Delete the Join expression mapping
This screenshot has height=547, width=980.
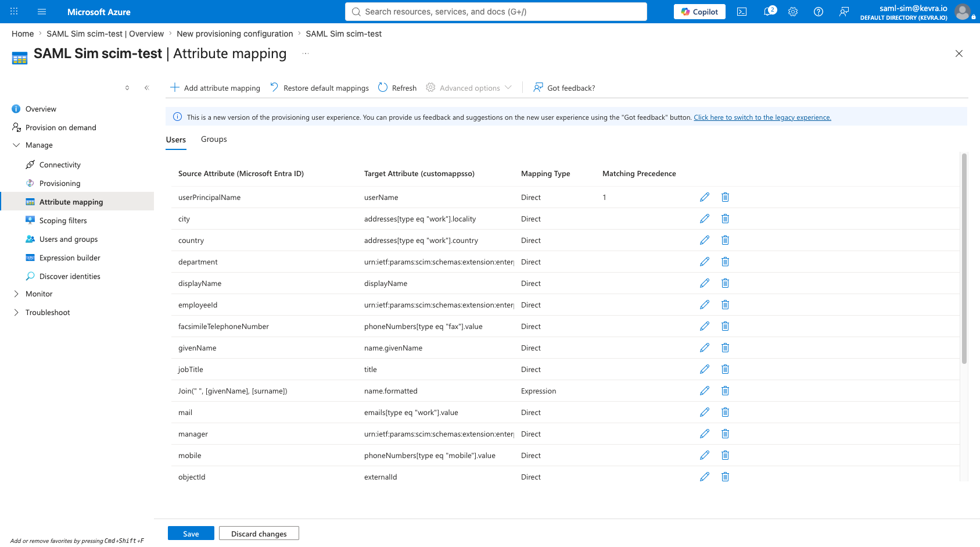click(x=725, y=391)
